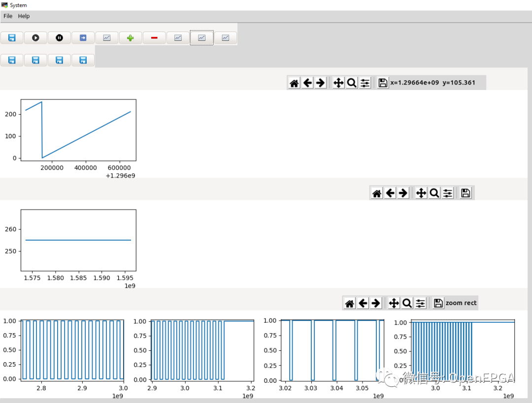The width and height of the screenshot is (532, 403).
Task: Click the pulse plot spanning 3.02 to 3.05
Action: coord(332,350)
